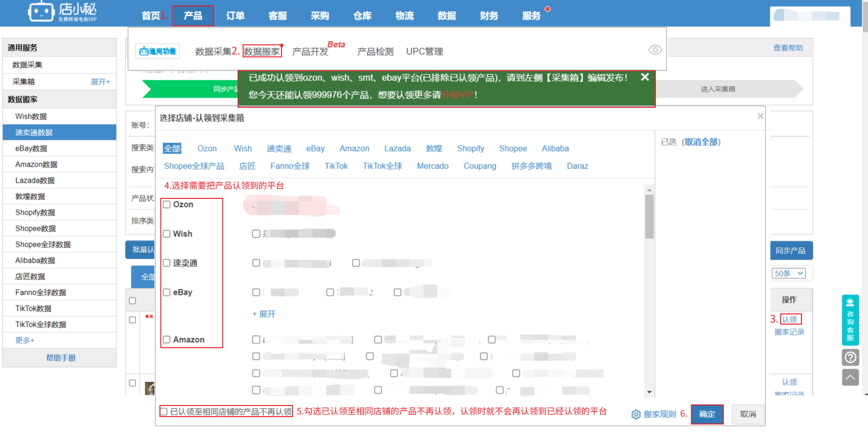Check the Wish platform checkbox
Viewport: 868px width, 436px height.
click(167, 234)
